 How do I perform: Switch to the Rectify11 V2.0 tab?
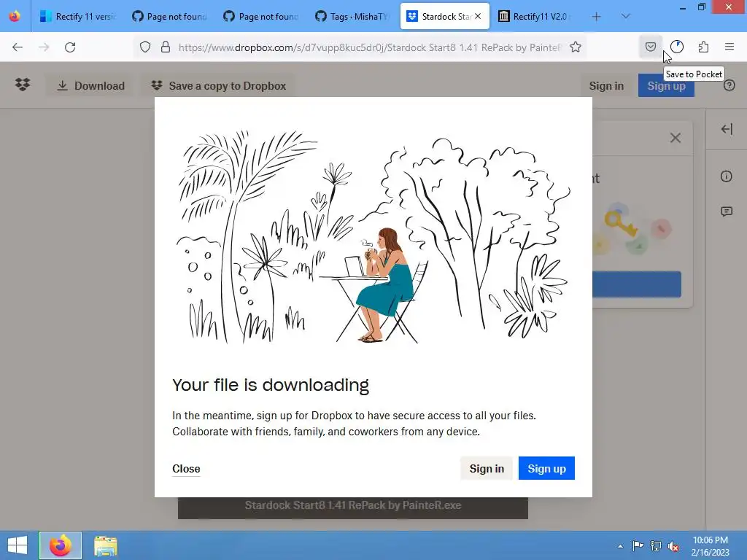(536, 17)
